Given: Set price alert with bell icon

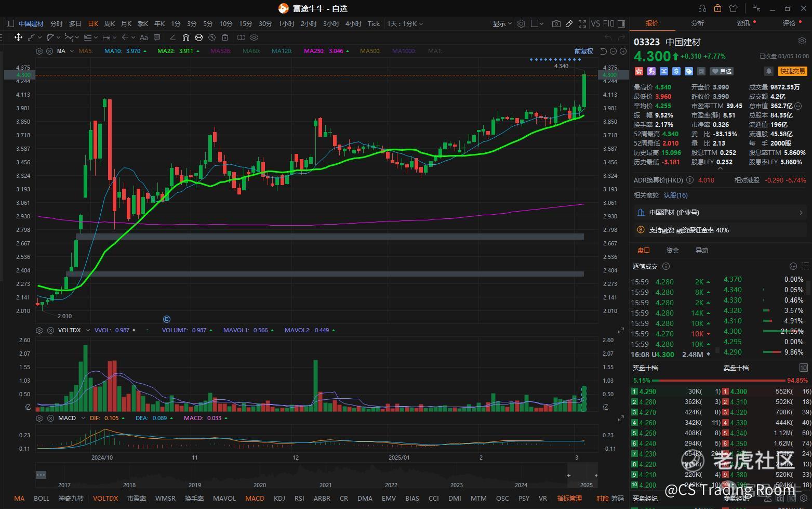Looking at the screenshot, I should [769, 71].
